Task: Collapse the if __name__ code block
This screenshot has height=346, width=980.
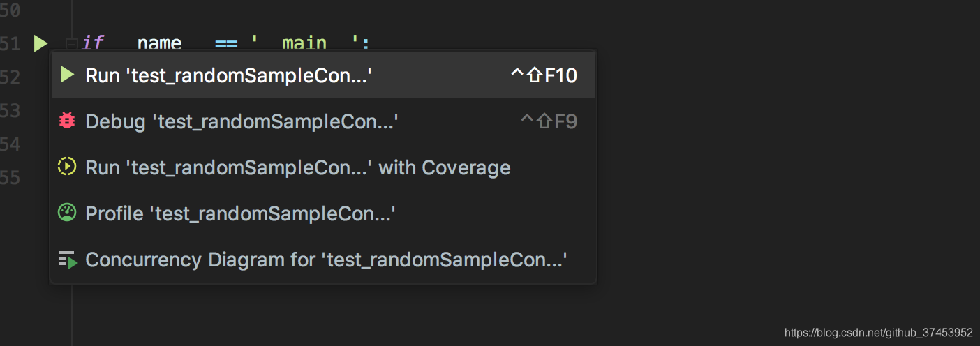Action: [71, 44]
